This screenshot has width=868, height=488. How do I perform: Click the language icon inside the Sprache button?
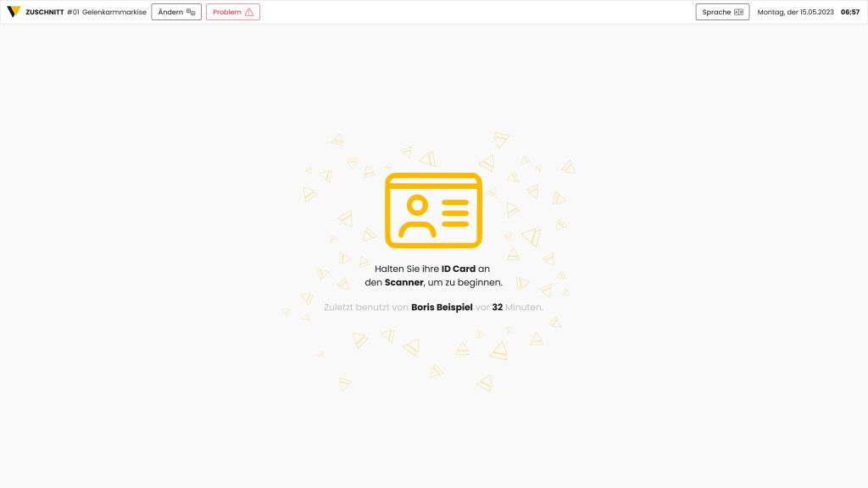tap(738, 12)
